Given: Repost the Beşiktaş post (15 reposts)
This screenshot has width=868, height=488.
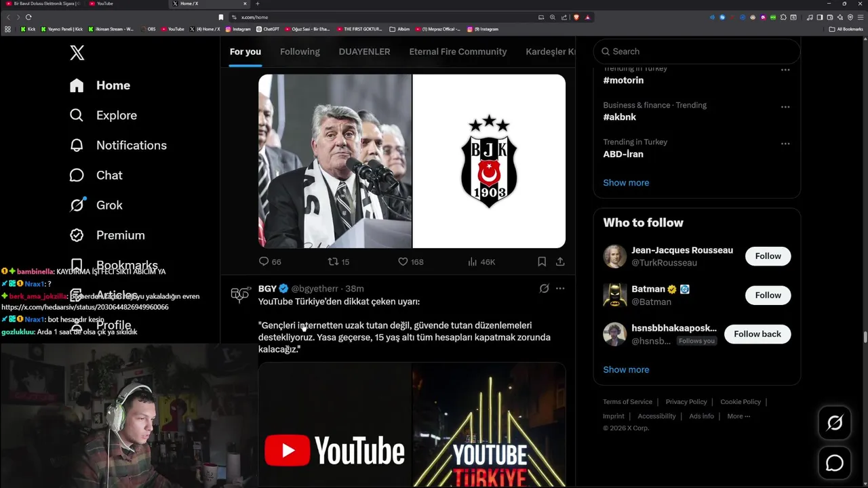Looking at the screenshot, I should pos(339,262).
